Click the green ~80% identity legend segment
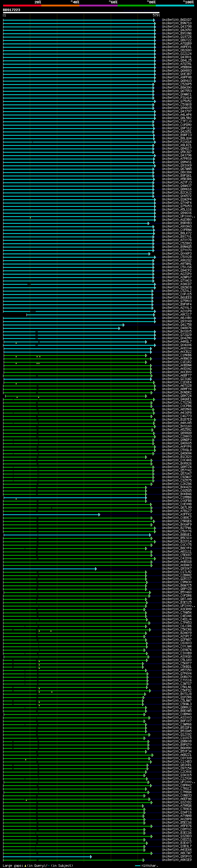Screen dimensions: 197x868 [x=137, y=6]
